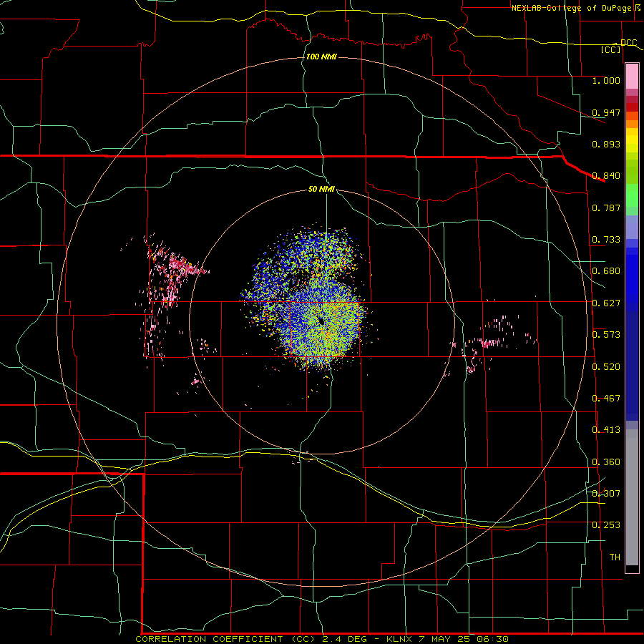This screenshot has width=644, height=644.
Task: Select the 0.307 scale value
Action: [606, 493]
